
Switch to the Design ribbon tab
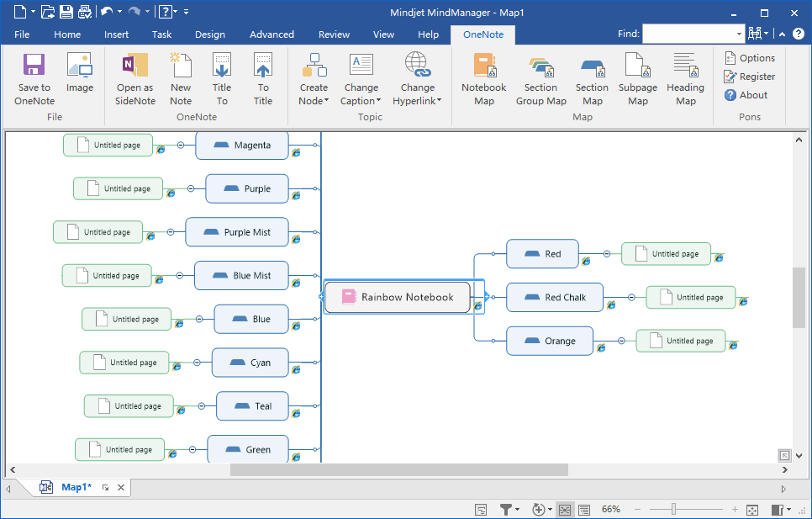pyautogui.click(x=209, y=34)
